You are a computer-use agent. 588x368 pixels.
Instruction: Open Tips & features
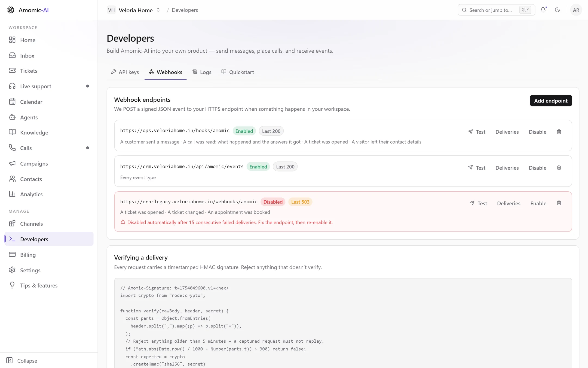49,285
